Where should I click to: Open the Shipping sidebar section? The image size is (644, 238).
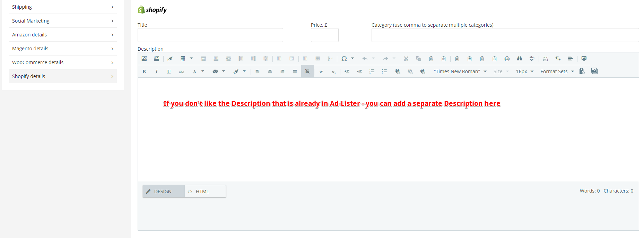(x=63, y=7)
